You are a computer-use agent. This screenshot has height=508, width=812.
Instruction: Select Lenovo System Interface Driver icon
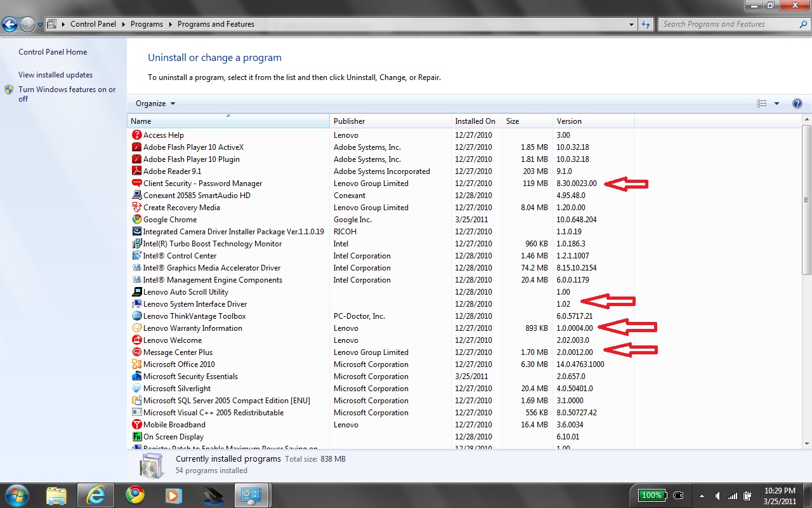coord(136,304)
